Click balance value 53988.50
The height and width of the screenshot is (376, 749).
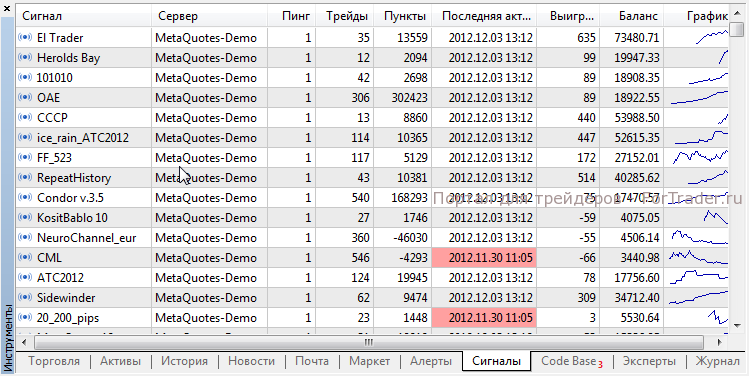point(636,118)
